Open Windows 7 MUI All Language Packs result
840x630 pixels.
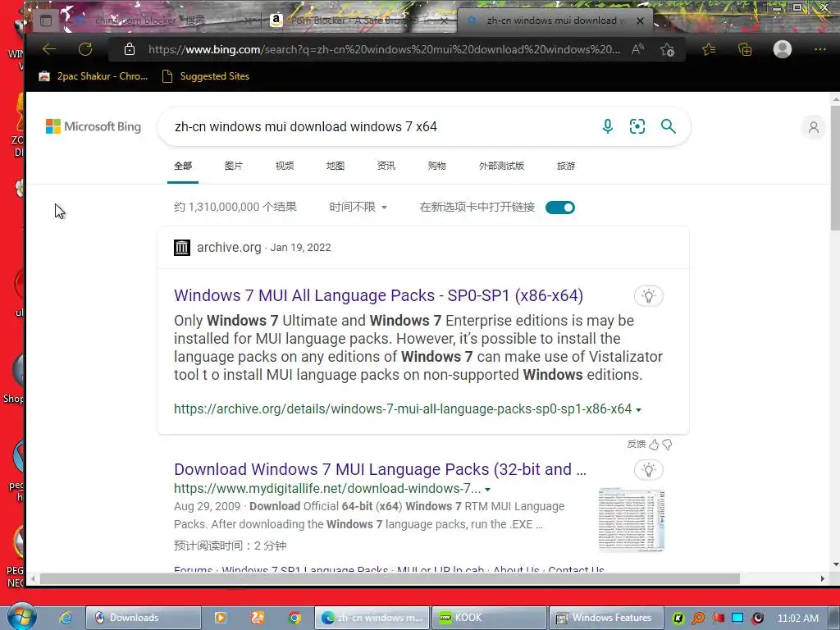coord(378,295)
